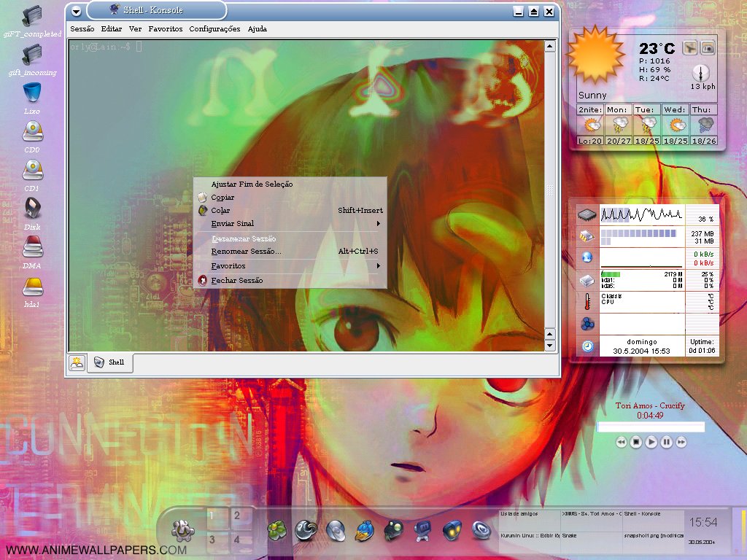The height and width of the screenshot is (560, 747).
Task: Open the giFT_completed desktop folder icon
Action: point(32,16)
